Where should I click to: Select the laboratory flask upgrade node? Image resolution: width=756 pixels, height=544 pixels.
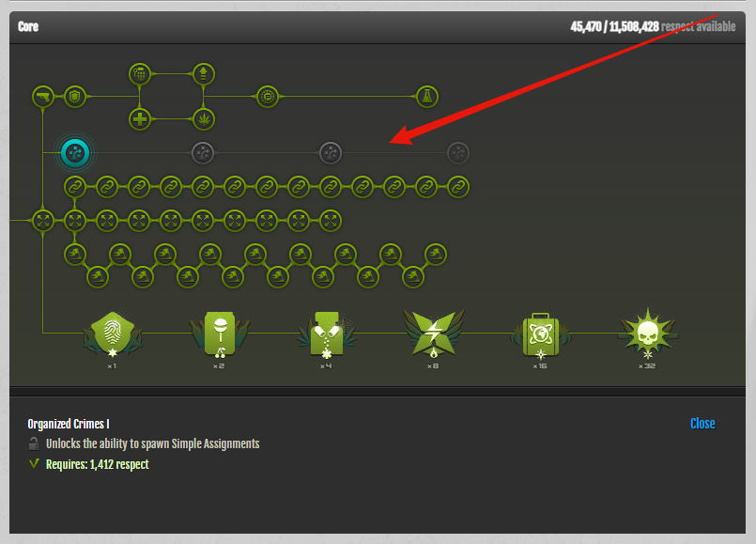426,97
